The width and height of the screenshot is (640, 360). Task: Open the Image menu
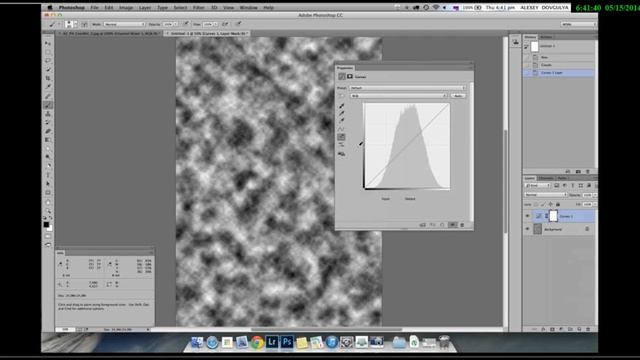click(x=126, y=8)
